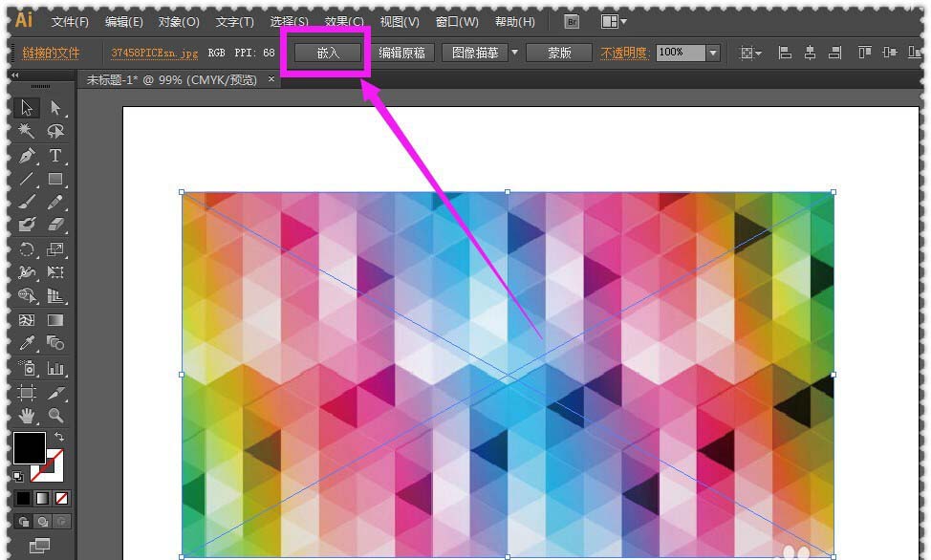Select the Eyedropper tool
The height and width of the screenshot is (560, 931).
pyautogui.click(x=27, y=343)
